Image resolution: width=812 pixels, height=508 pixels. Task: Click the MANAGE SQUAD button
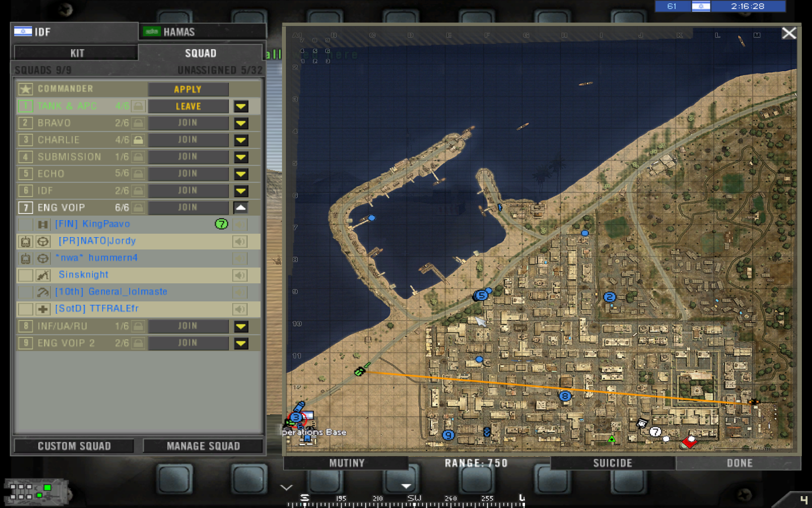[203, 446]
